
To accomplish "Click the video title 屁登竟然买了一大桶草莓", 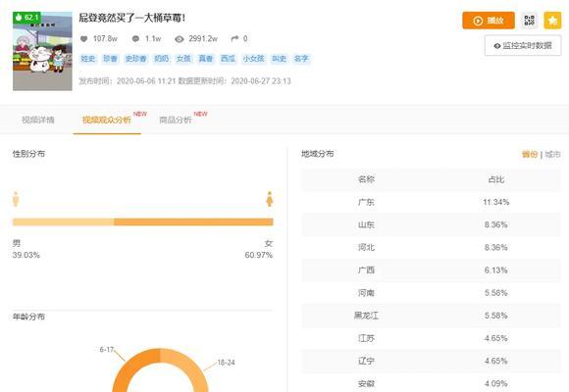I will (x=132, y=18).
